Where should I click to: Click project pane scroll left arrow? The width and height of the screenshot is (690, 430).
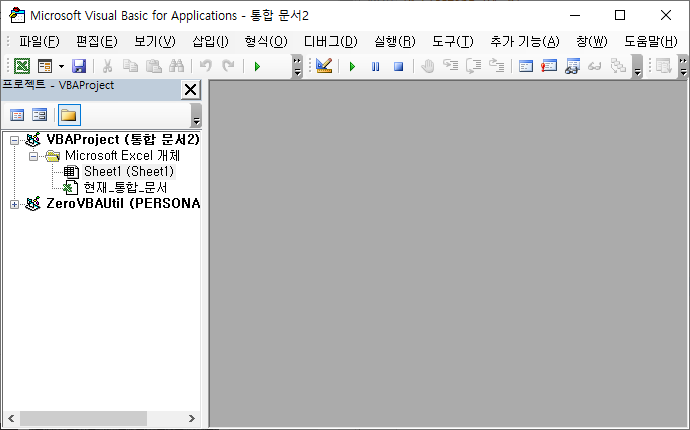tap(11, 419)
